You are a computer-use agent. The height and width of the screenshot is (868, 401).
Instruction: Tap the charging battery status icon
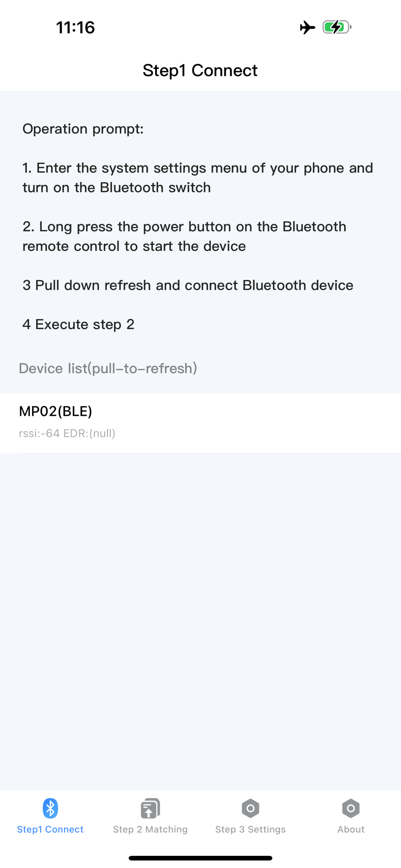click(x=337, y=27)
